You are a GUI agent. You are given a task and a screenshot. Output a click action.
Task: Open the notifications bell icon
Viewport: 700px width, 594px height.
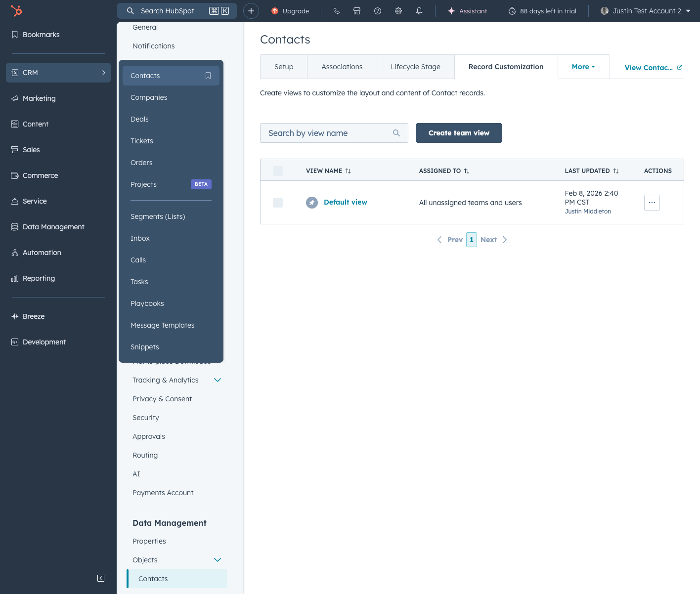point(419,11)
